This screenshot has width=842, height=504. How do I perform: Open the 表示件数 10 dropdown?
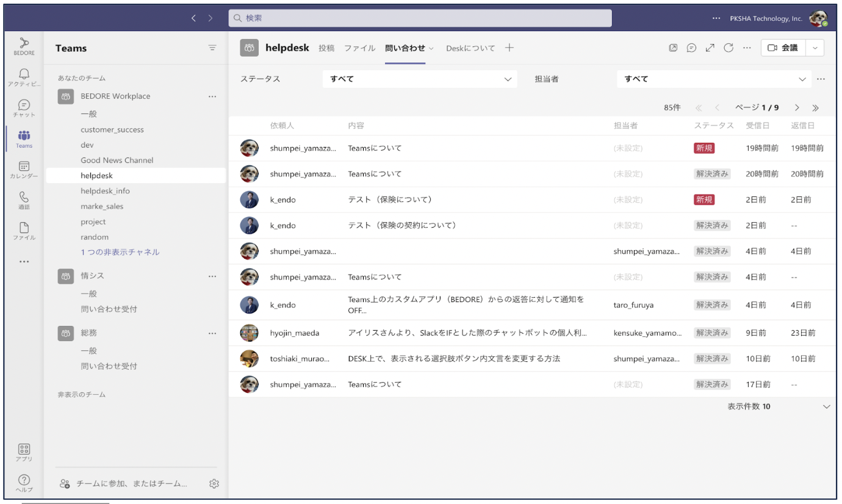(779, 406)
